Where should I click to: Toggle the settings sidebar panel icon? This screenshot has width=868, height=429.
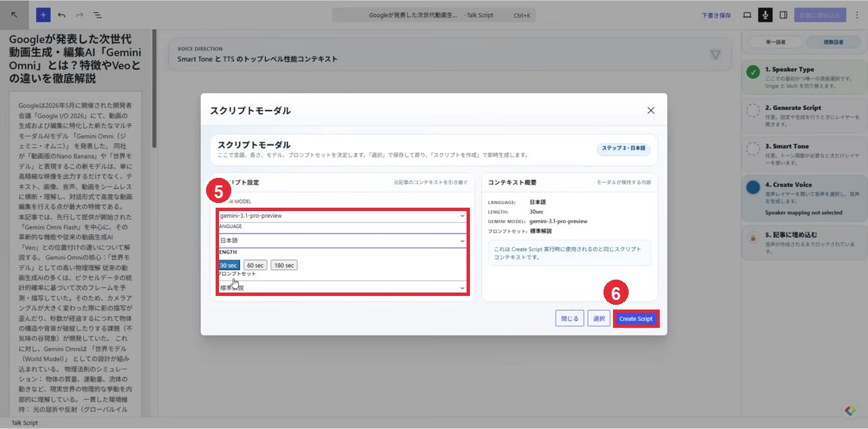783,15
